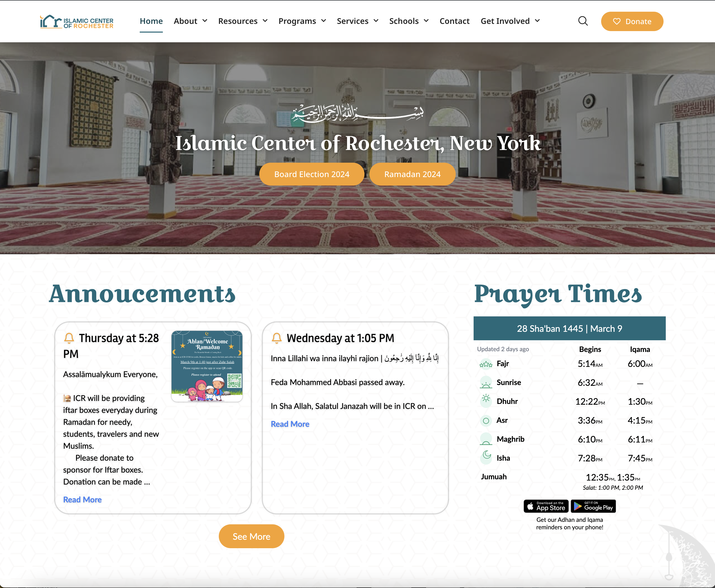Click the search magnifier icon
715x588 pixels.
pyautogui.click(x=583, y=21)
